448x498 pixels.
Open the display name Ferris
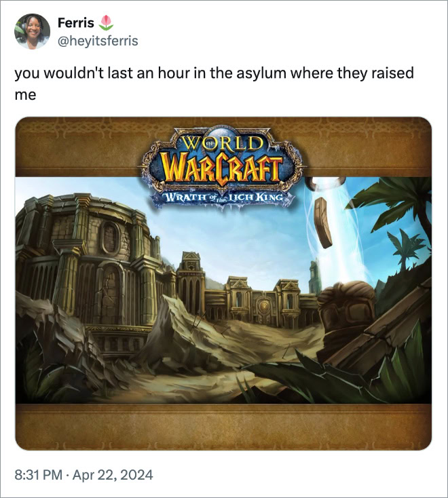pos(75,23)
